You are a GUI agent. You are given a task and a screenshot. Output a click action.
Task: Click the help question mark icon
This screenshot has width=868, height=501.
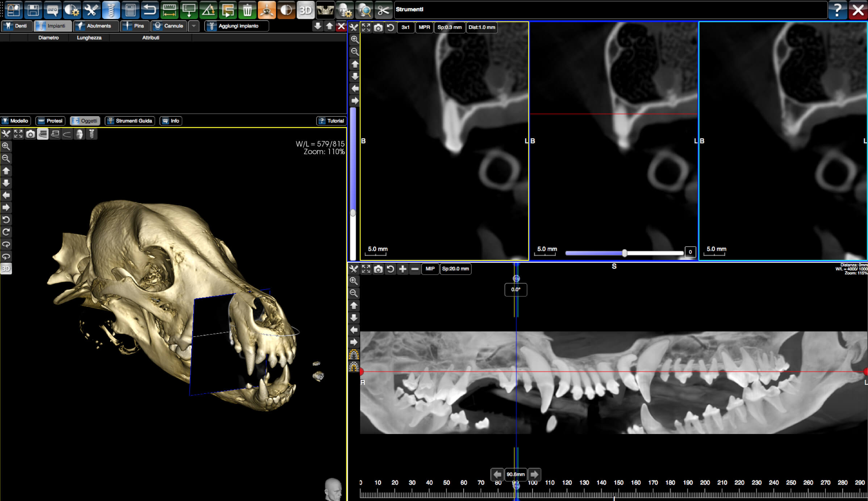tap(838, 10)
